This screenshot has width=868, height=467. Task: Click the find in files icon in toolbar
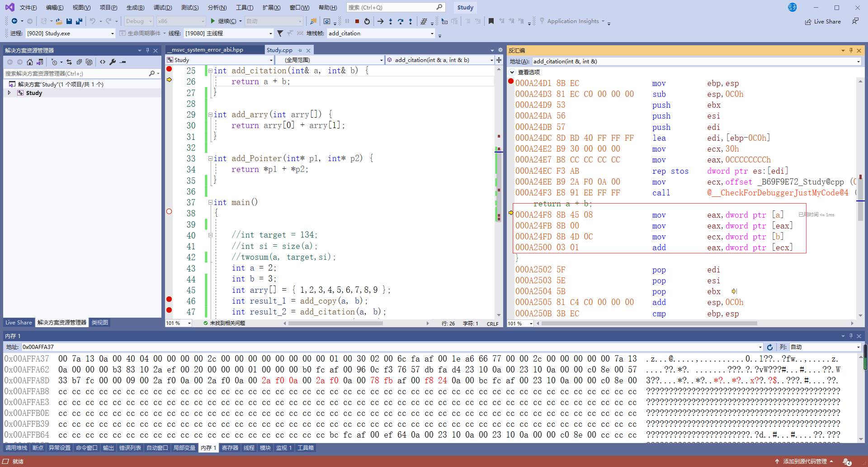[x=313, y=21]
